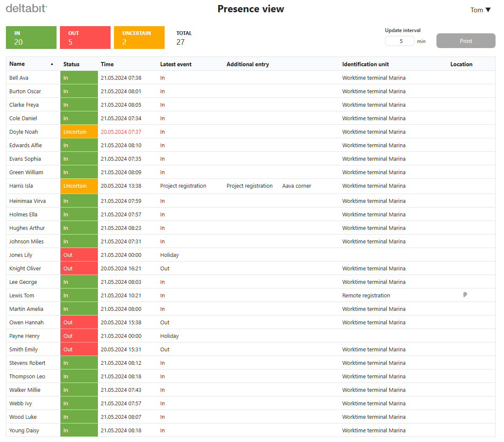The image size is (504, 442).
Task: Click Doyle Noah's Uncertain status cell
Action: tap(79, 132)
